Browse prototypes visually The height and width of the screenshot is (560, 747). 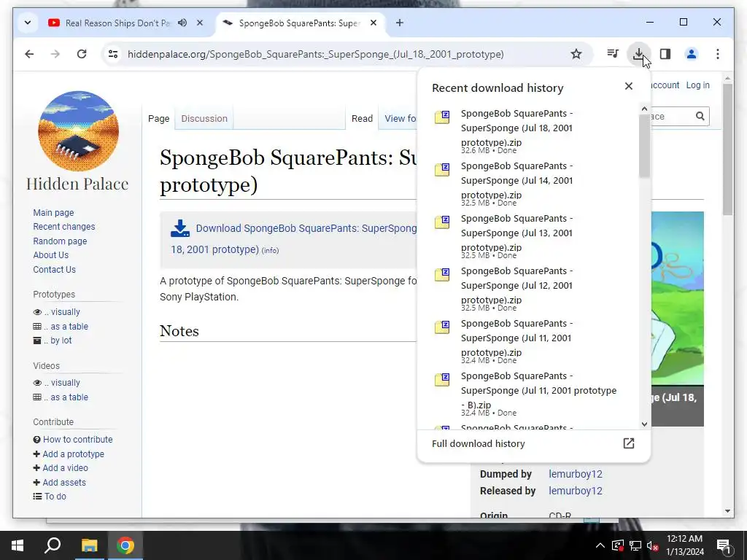point(62,312)
